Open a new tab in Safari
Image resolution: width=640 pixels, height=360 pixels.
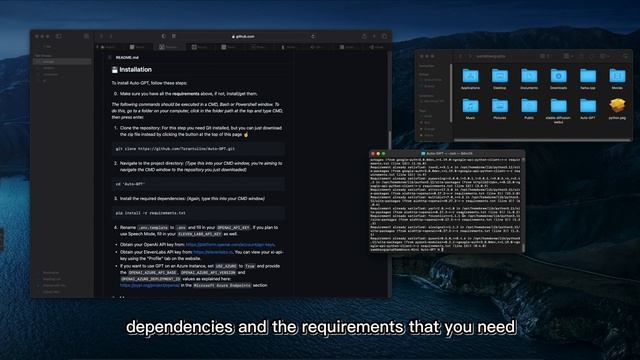(x=374, y=36)
